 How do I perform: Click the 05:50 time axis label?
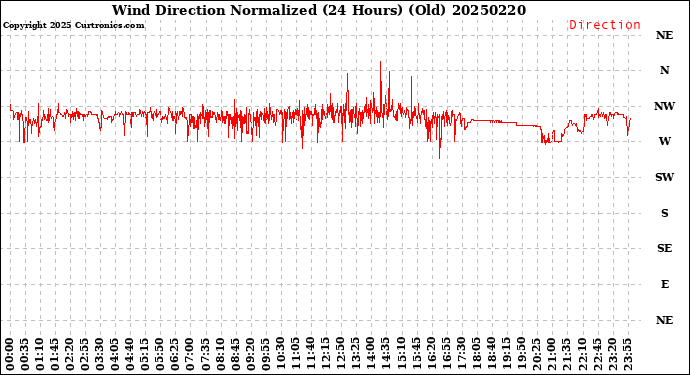click(x=160, y=355)
